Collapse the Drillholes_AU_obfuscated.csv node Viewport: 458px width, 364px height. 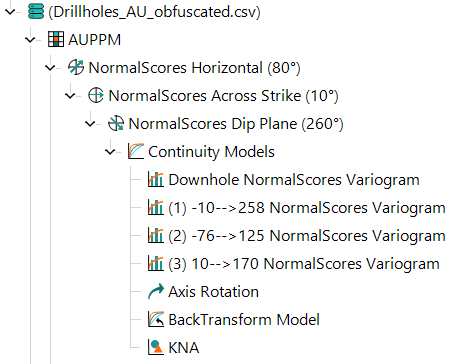pos(10,12)
